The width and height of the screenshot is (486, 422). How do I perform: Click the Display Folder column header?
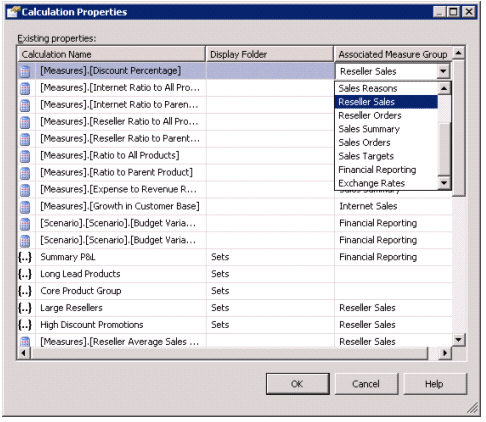click(270, 54)
